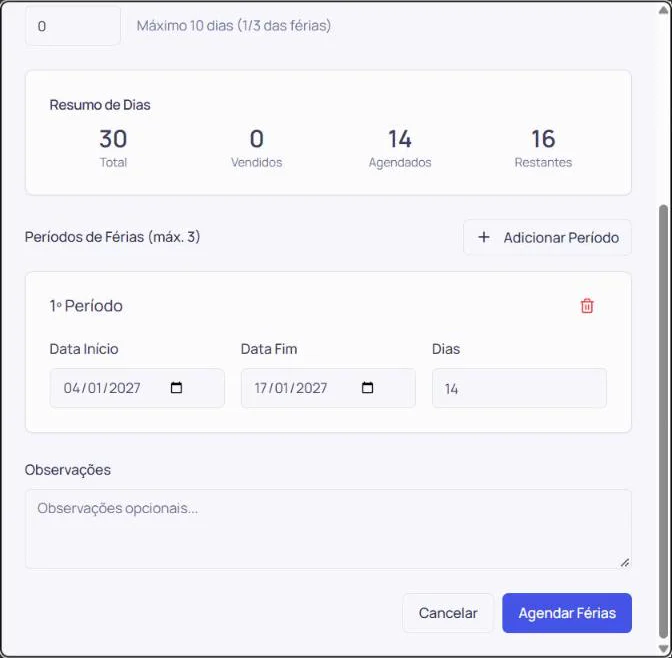
Task: Open calendar picker icon in Data Fim
Action: (367, 388)
